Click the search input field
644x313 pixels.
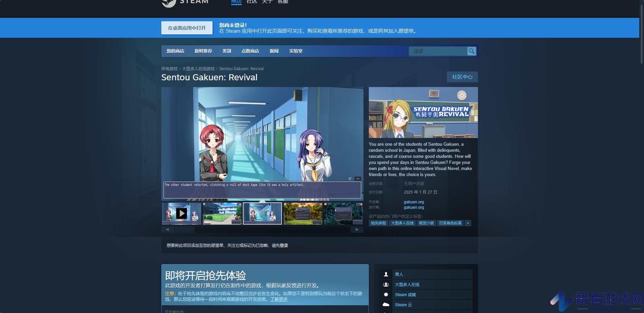click(x=438, y=51)
